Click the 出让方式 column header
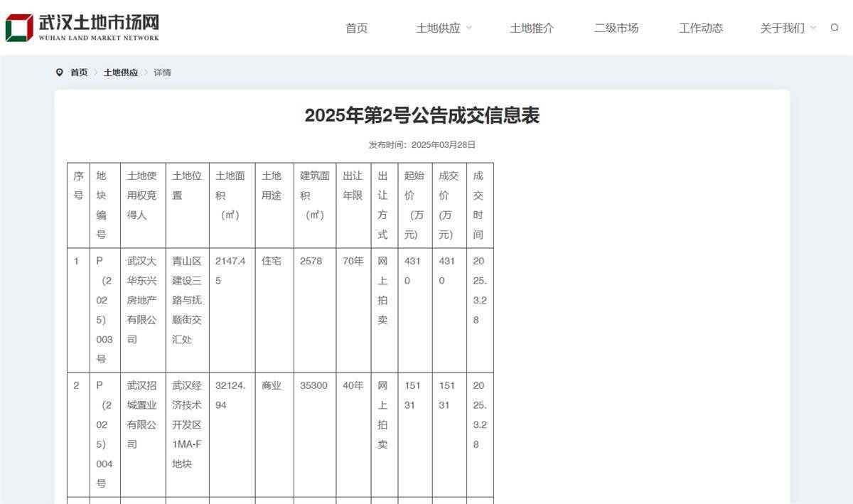Screen dimensions: 853x504 383,205
